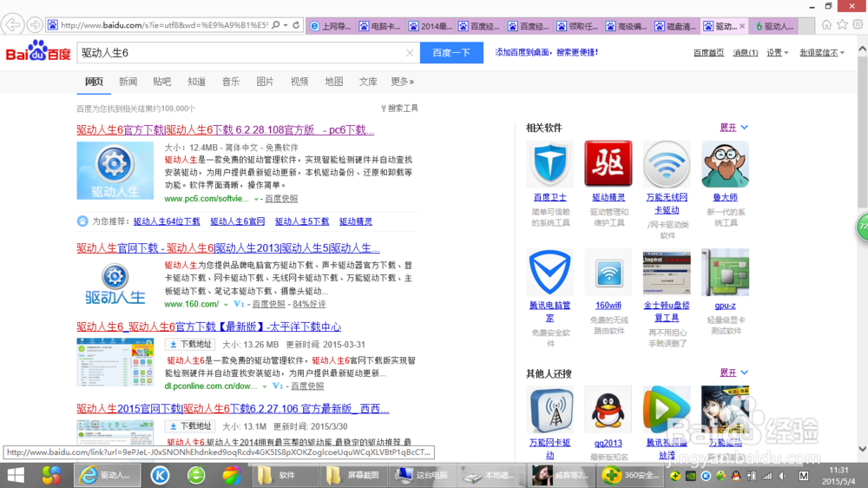
Task: Switch to the 图片 search tab
Action: (x=265, y=82)
